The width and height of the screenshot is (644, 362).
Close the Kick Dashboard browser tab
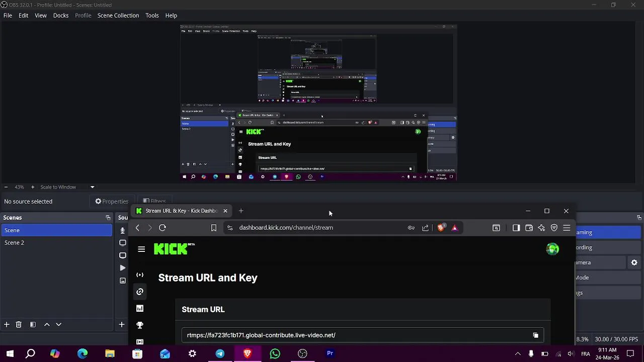(225, 211)
